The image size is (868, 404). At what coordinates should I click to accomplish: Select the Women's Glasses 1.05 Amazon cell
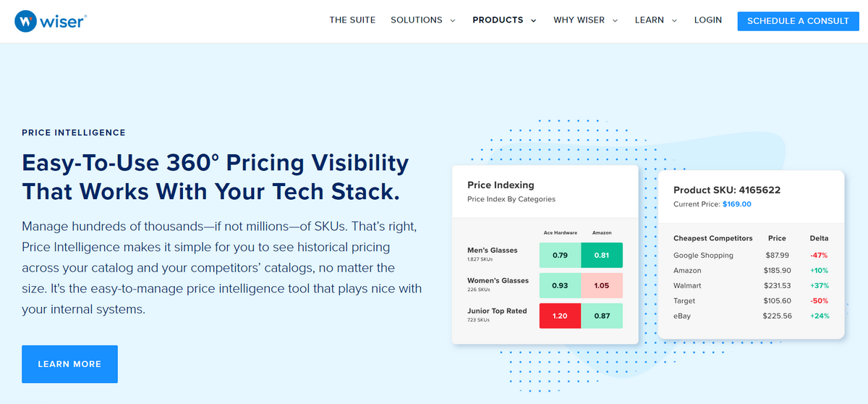tap(602, 285)
